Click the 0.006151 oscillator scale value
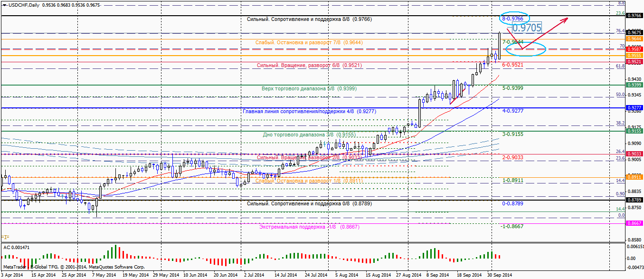This screenshot has height=279, width=644. tap(635, 246)
